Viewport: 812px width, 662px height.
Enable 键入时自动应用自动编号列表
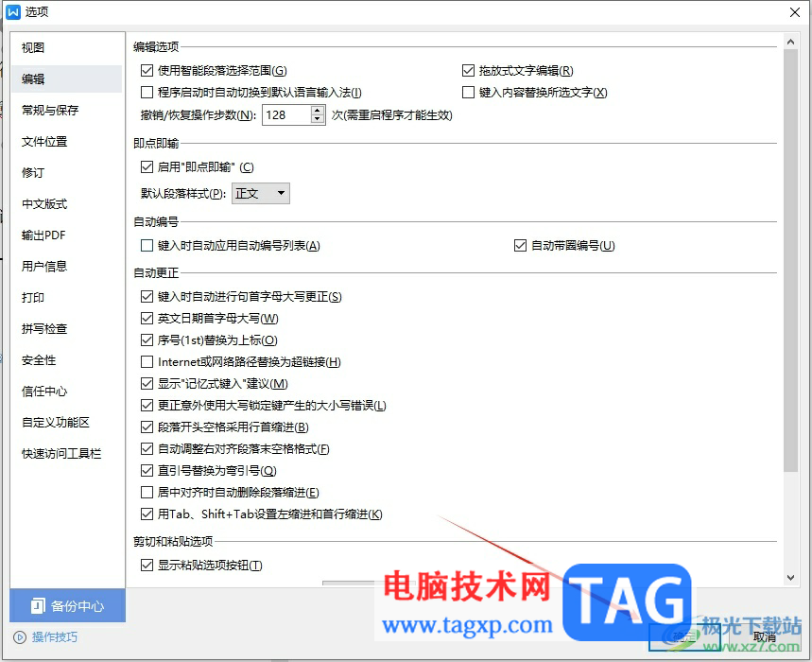(x=147, y=246)
